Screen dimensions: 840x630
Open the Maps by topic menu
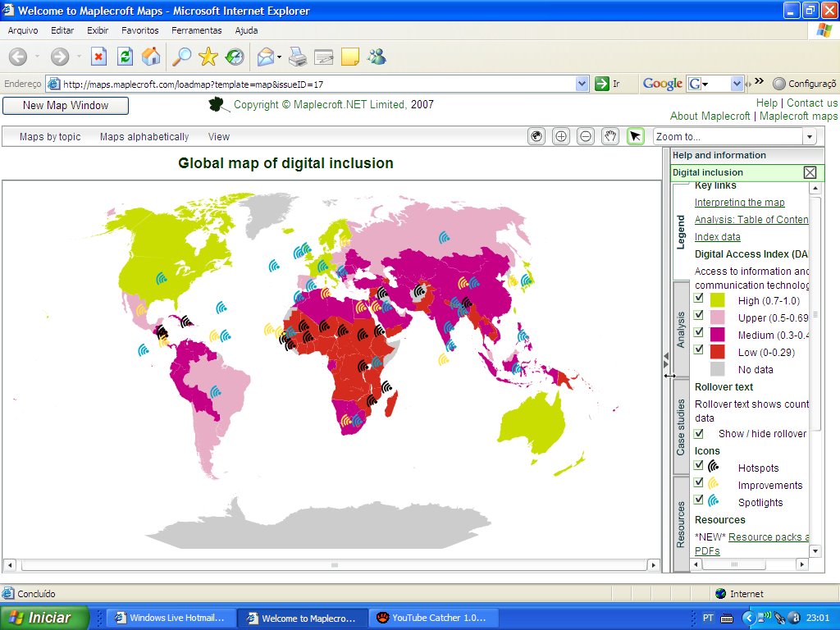pos(50,137)
